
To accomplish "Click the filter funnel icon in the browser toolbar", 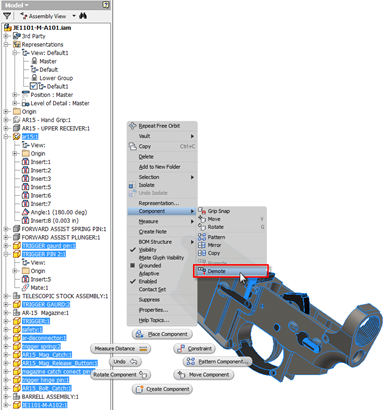I will coord(7,16).
